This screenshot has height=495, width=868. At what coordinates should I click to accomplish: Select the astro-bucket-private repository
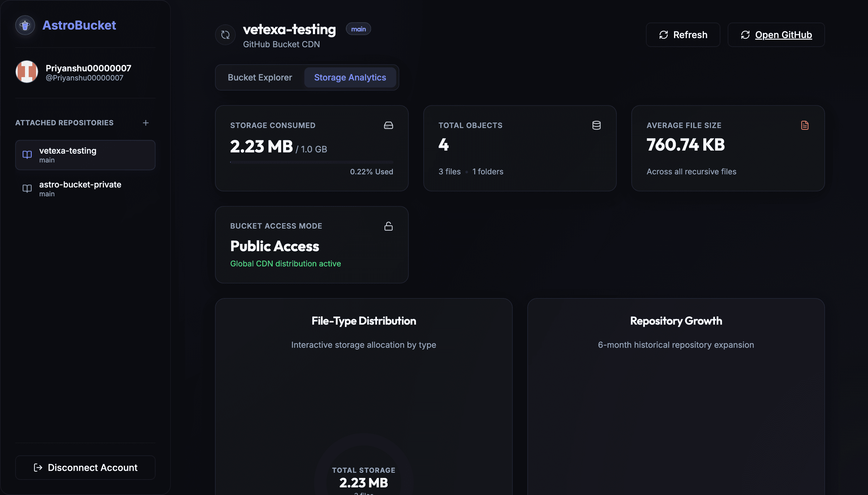point(85,189)
